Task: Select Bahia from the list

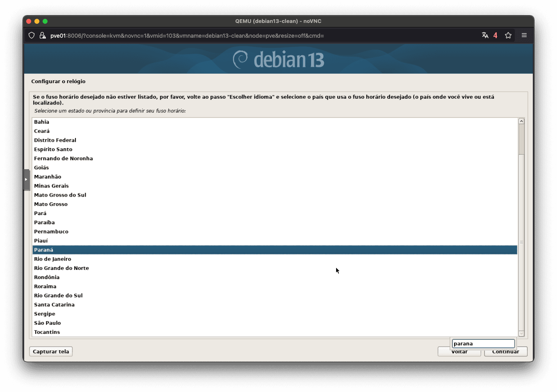Action: pos(275,122)
